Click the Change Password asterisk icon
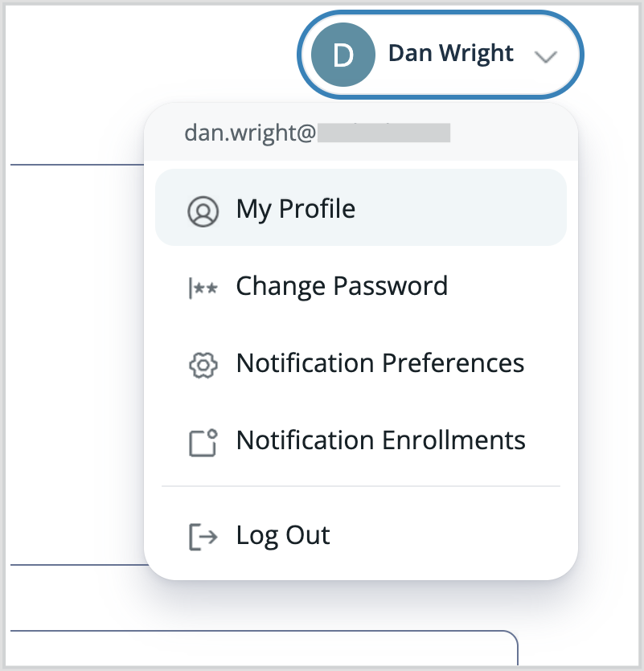Image resolution: width=644 pixels, height=671 pixels. [x=203, y=288]
